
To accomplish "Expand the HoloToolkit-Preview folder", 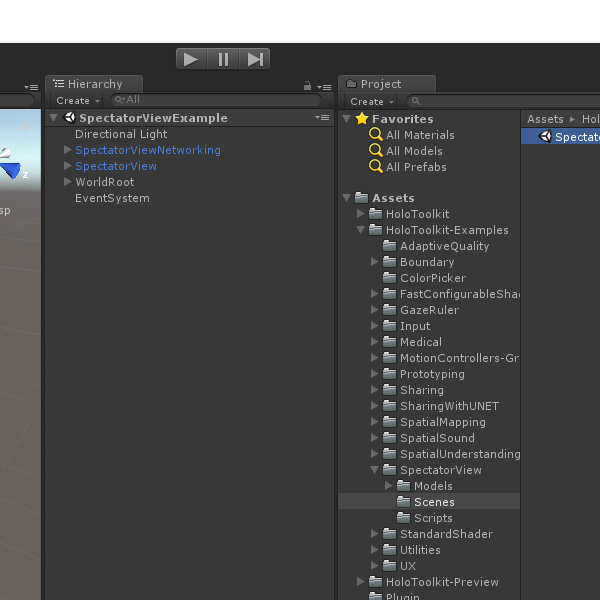I will point(360,582).
